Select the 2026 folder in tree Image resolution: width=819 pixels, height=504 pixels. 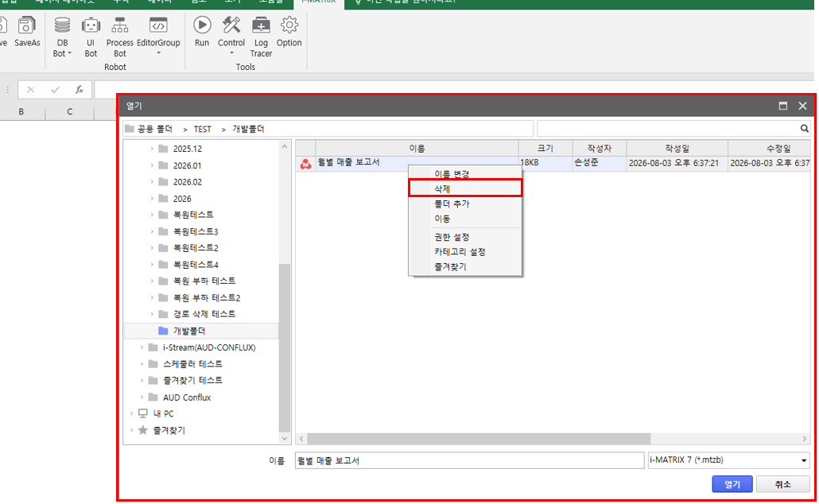point(182,199)
